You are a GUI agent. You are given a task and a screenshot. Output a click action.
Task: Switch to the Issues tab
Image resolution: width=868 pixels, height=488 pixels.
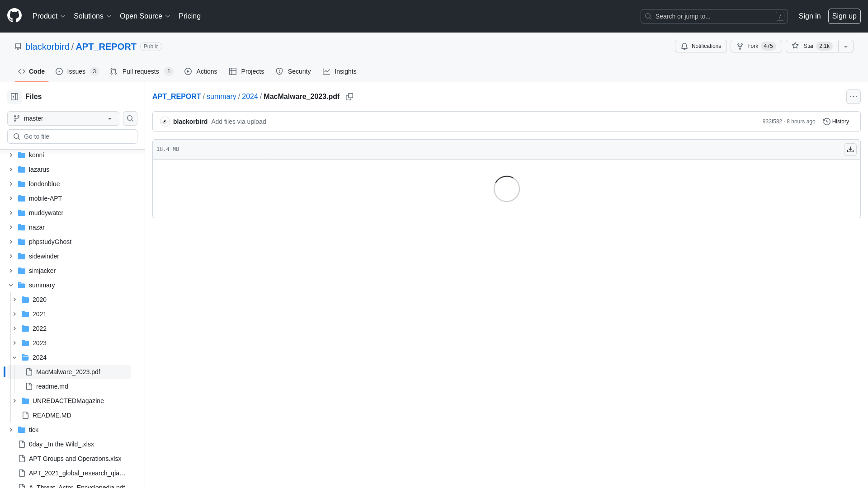[77, 71]
